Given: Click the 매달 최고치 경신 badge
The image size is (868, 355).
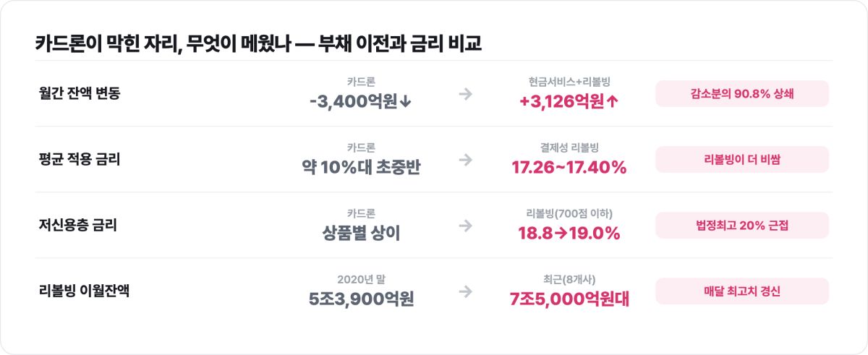Looking at the screenshot, I should (x=742, y=291).
